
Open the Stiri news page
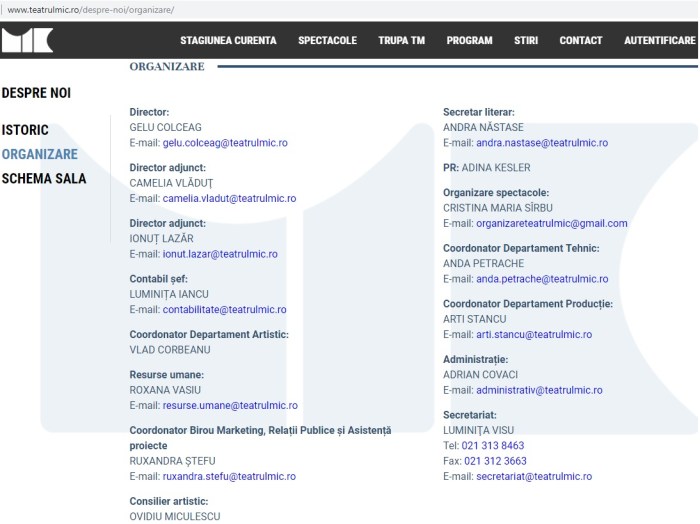526,41
